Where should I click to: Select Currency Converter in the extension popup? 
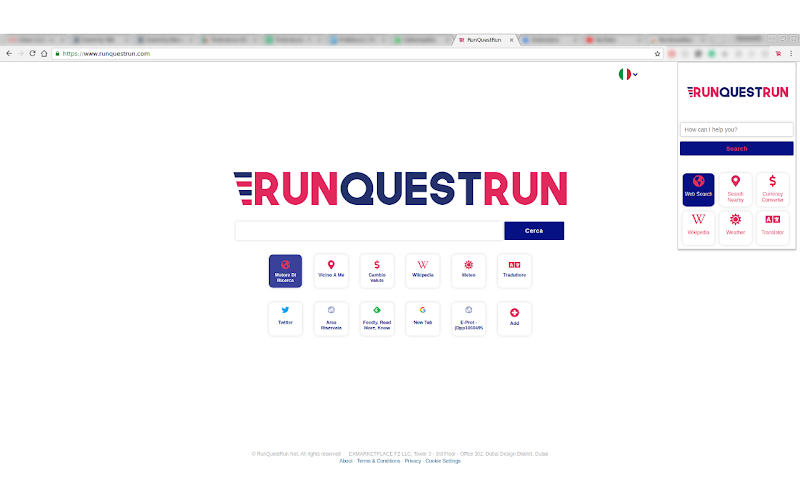pyautogui.click(x=772, y=189)
